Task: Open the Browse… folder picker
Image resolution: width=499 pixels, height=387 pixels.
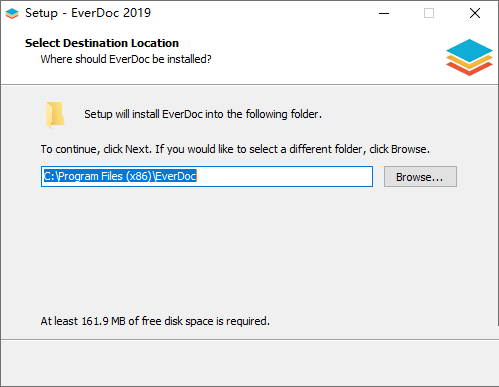Action: 420,177
